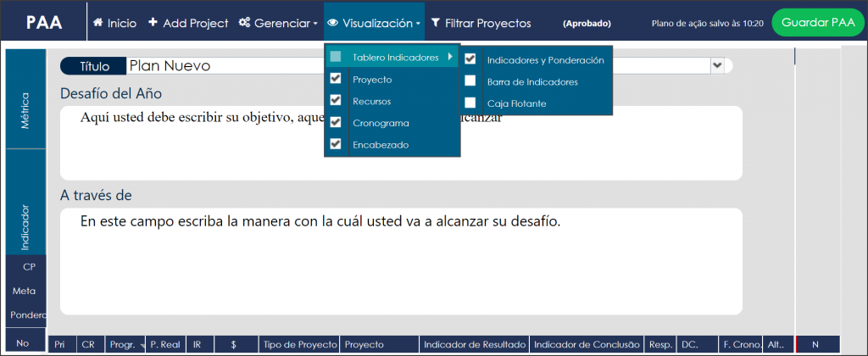
Task: Uncheck the Recursos visibility checkbox
Action: click(x=335, y=100)
